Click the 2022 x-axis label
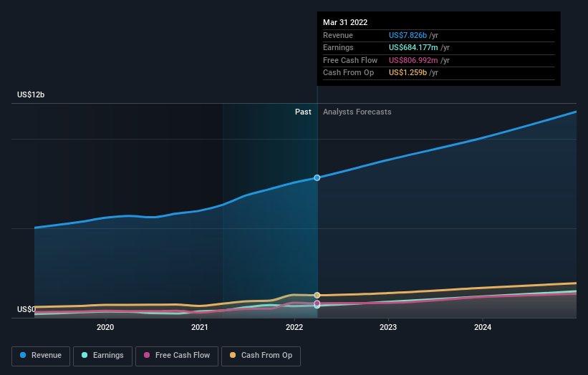The image size is (588, 375). (x=294, y=327)
